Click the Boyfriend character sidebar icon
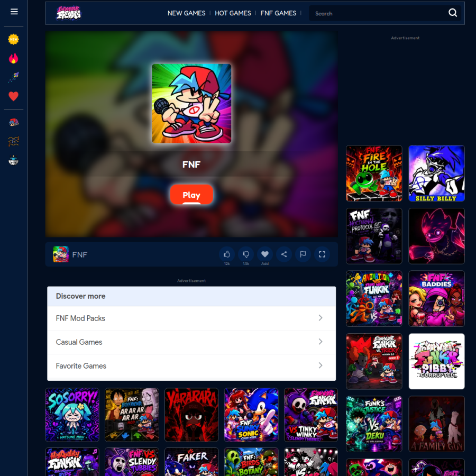This screenshot has width=476, height=476. click(13, 122)
